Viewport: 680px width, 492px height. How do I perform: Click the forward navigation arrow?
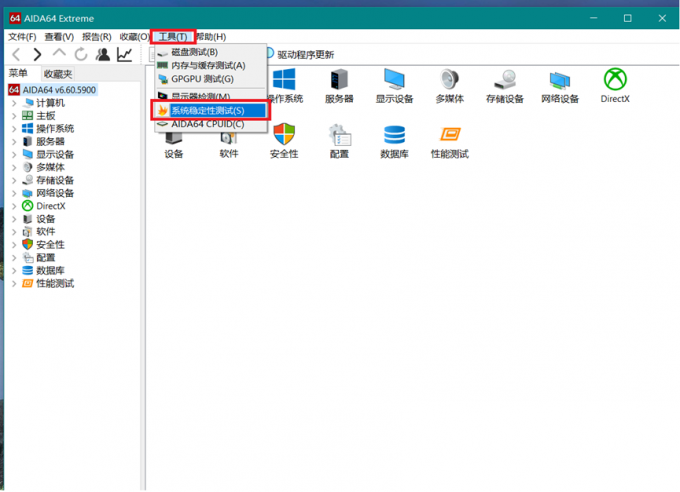(37, 55)
